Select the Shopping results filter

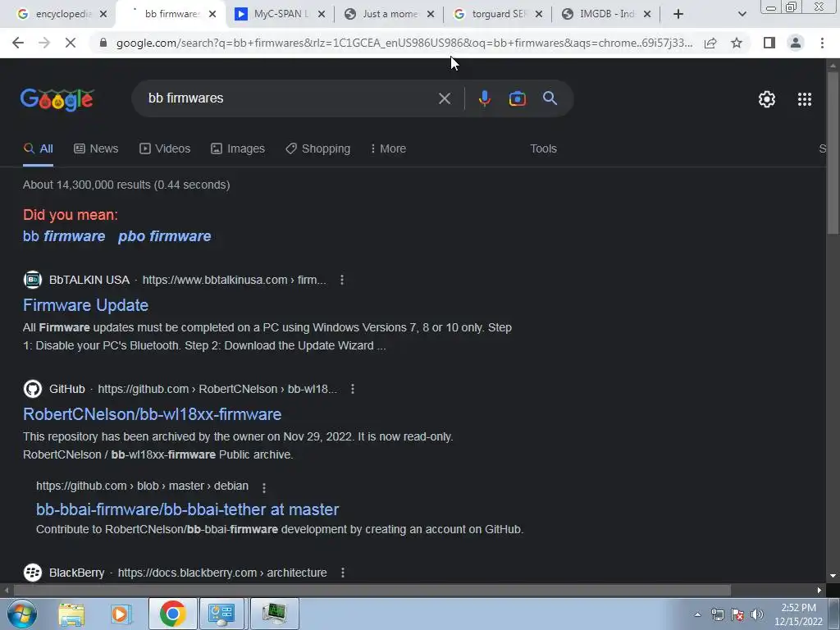click(317, 148)
